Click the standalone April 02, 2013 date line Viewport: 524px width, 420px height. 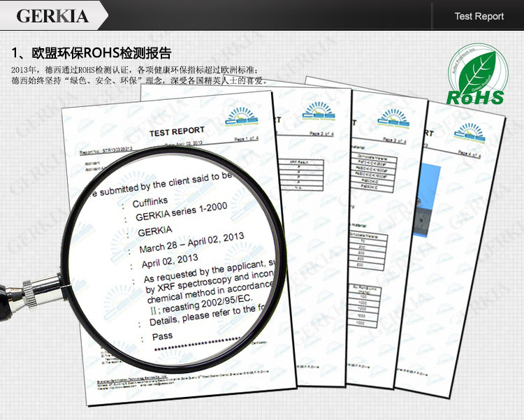170,261
